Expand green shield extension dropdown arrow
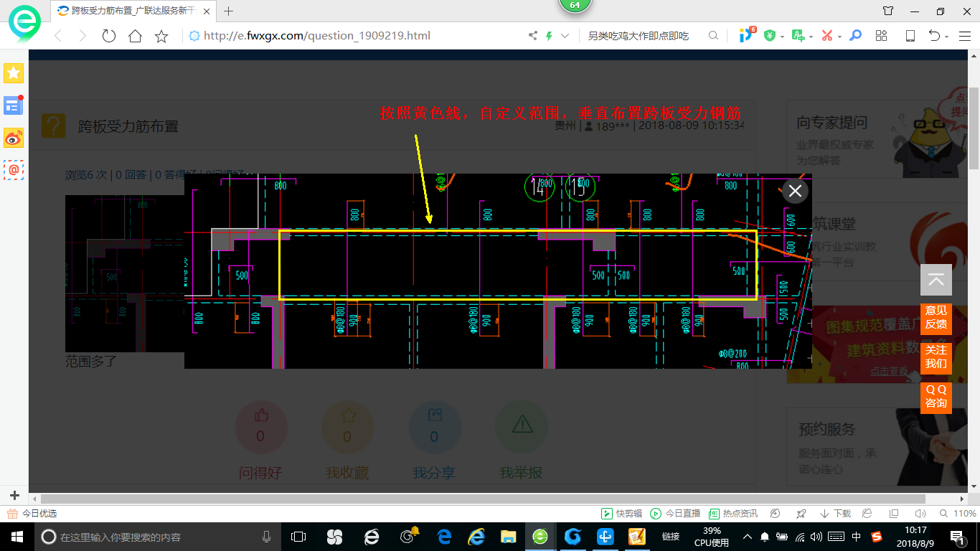980x551 pixels. pyautogui.click(x=783, y=36)
